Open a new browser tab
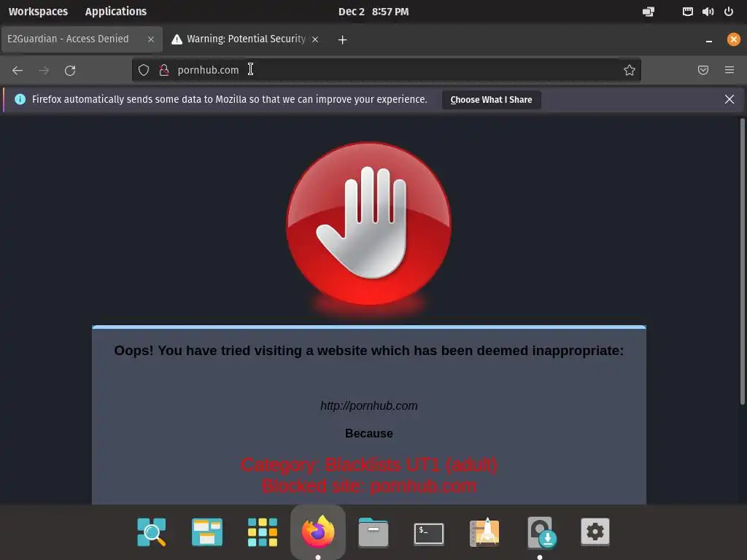The height and width of the screenshot is (560, 747). (x=342, y=39)
